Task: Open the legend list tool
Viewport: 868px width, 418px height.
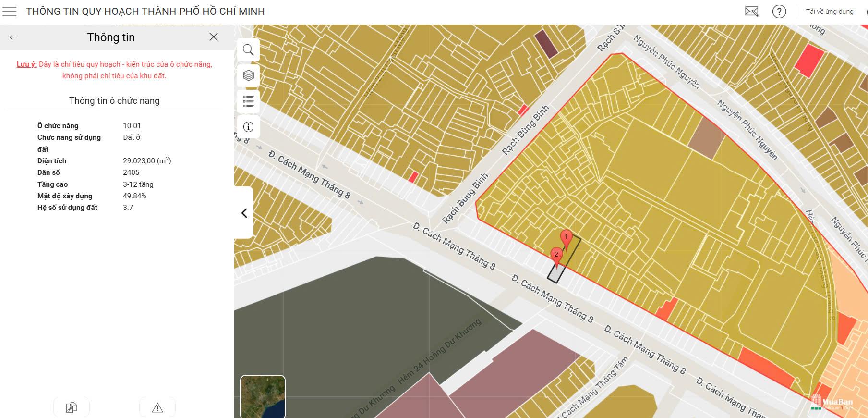Action: [248, 101]
